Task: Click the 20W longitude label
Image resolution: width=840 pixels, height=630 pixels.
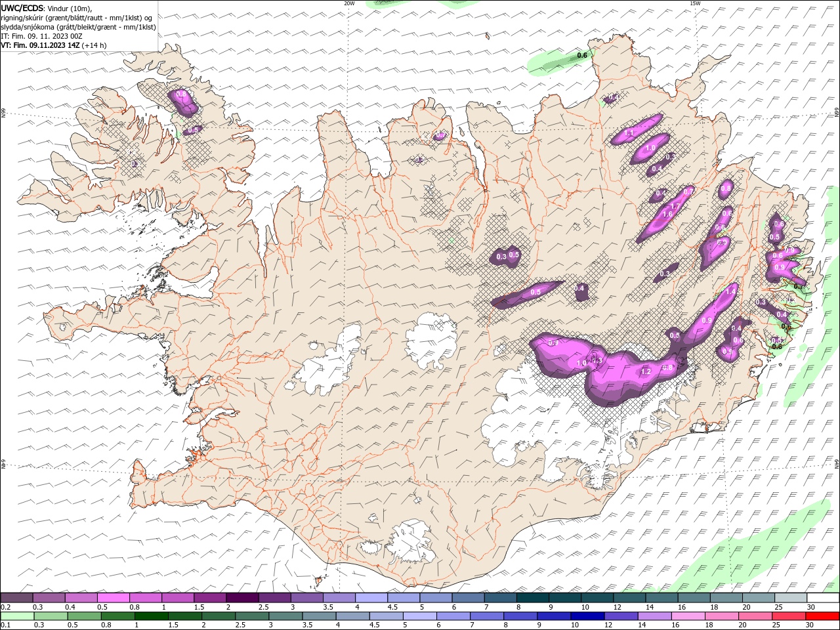Action: [350, 3]
